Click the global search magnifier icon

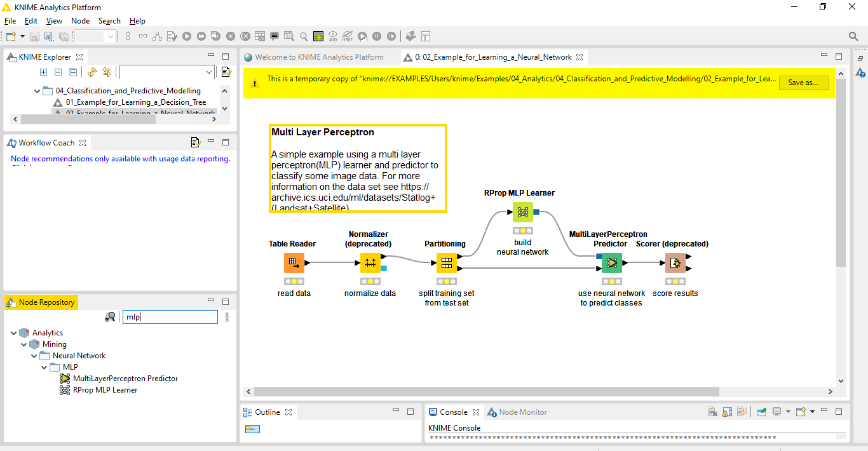point(854,37)
